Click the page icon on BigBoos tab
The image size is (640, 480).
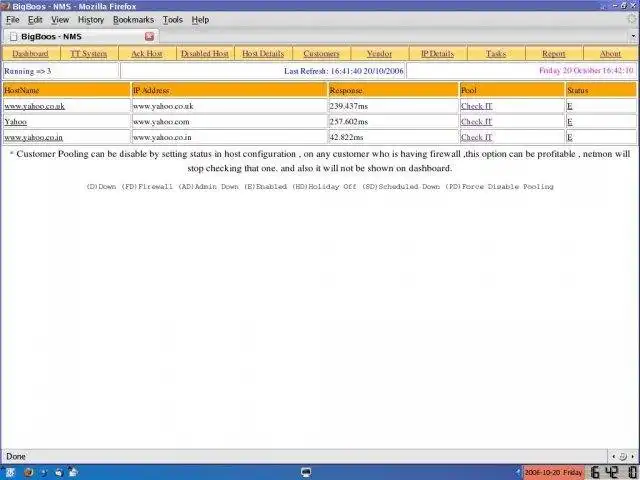coord(13,37)
